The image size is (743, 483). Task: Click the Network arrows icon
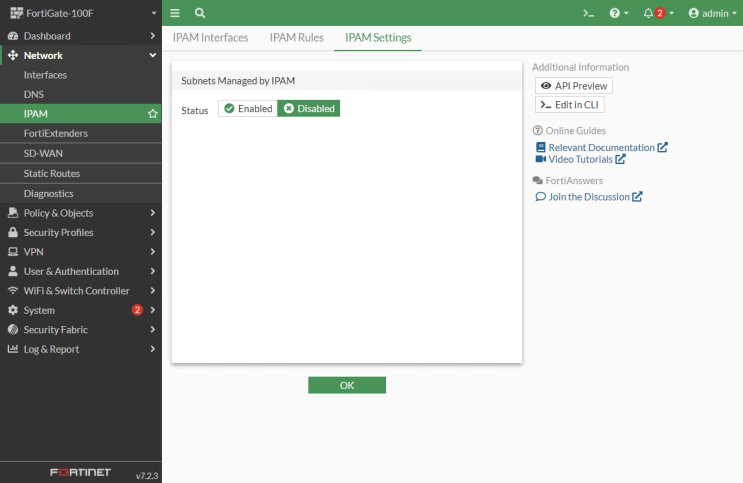coord(13,55)
